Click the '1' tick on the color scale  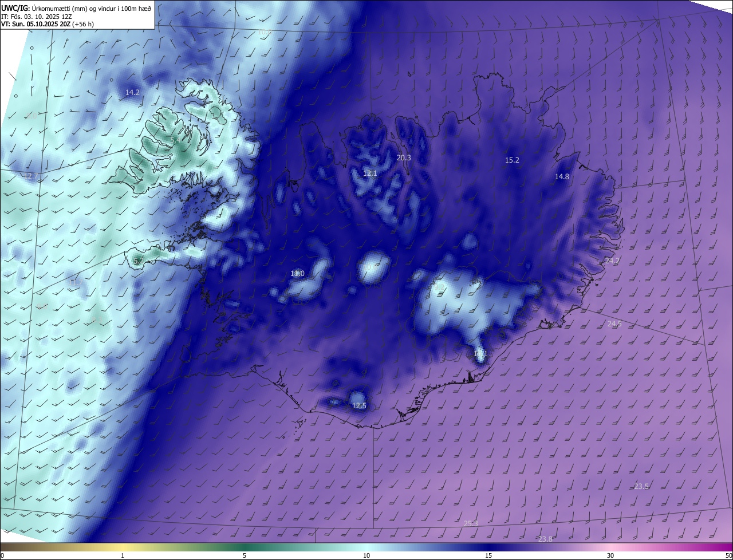(123, 556)
